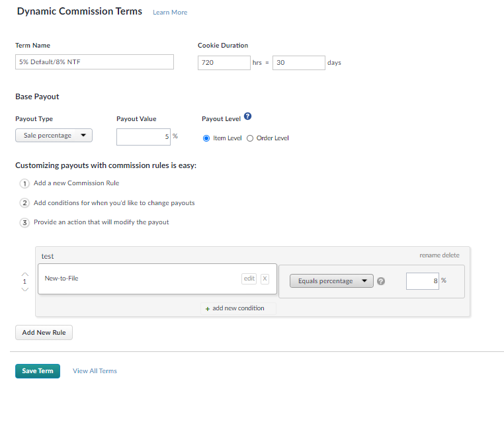Image resolution: width=504 pixels, height=438 pixels.
Task: Remove the New-to-File condition with X
Action: coord(265,279)
